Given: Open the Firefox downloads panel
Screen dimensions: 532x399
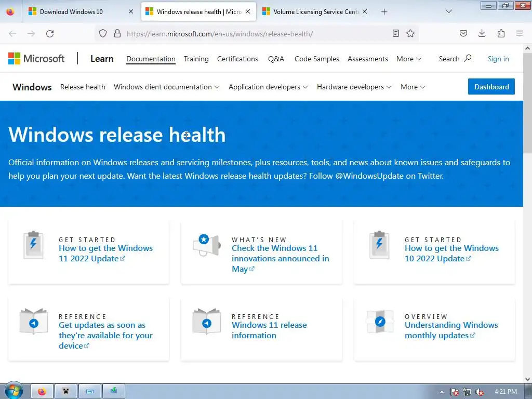Looking at the screenshot, I should coord(482,33).
